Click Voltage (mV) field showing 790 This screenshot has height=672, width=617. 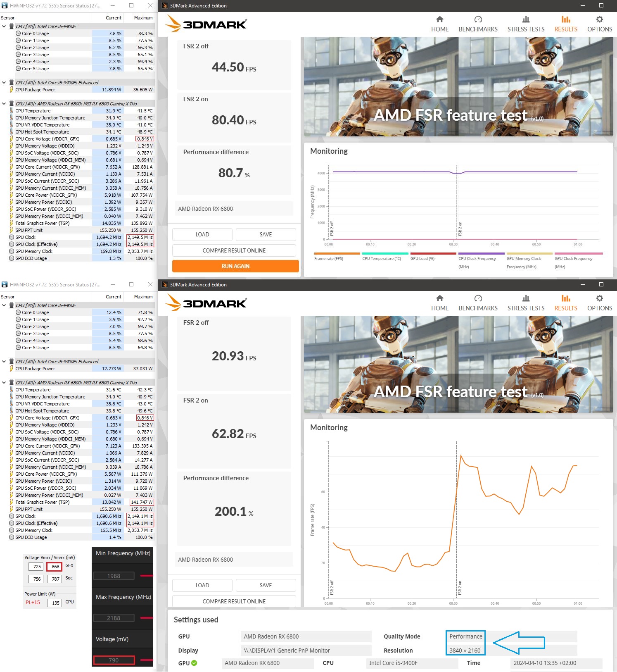(x=114, y=660)
